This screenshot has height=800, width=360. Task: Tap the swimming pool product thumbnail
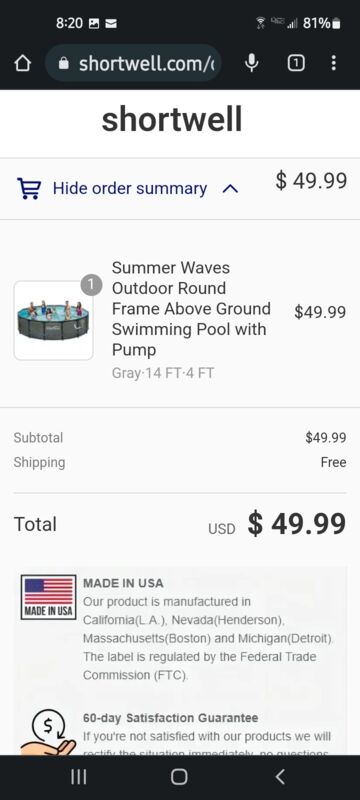(x=54, y=320)
